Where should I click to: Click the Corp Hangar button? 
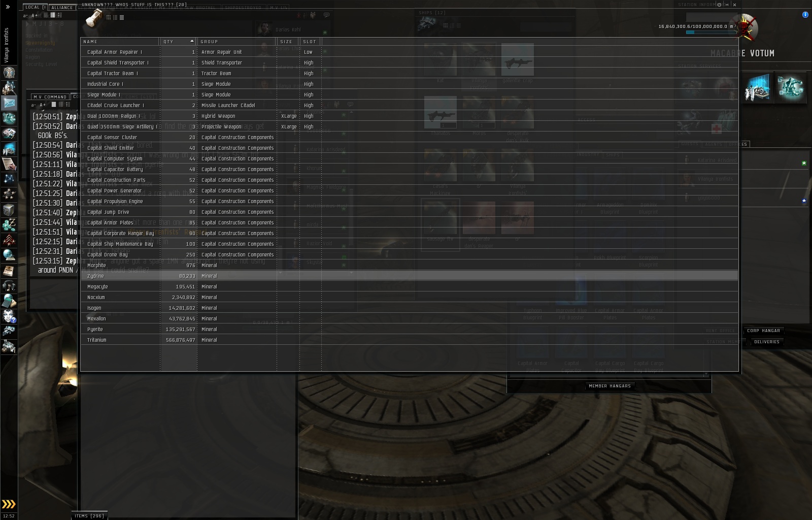(x=763, y=331)
